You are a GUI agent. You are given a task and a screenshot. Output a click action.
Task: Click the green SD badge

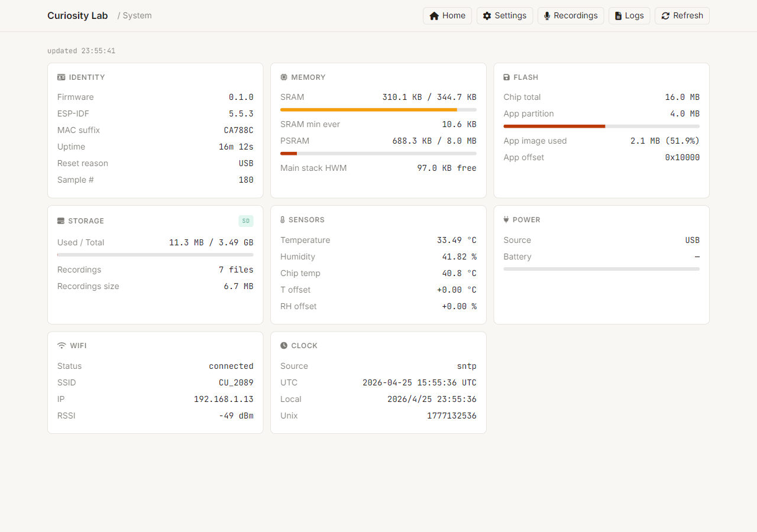pos(246,221)
